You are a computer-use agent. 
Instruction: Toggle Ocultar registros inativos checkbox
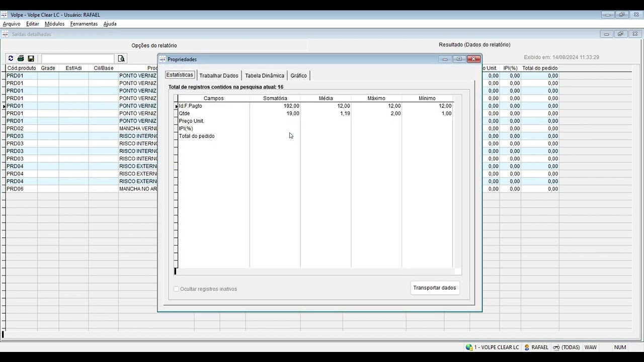176,289
